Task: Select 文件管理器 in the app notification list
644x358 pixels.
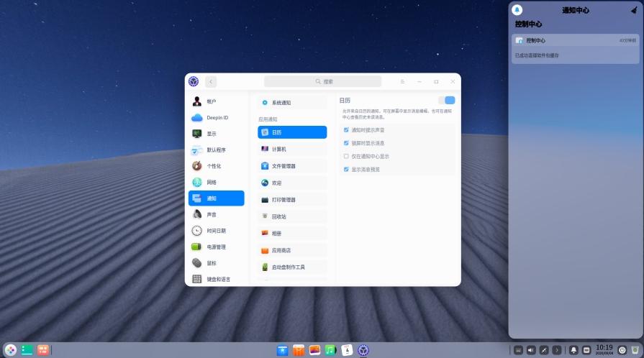Action: (291, 166)
